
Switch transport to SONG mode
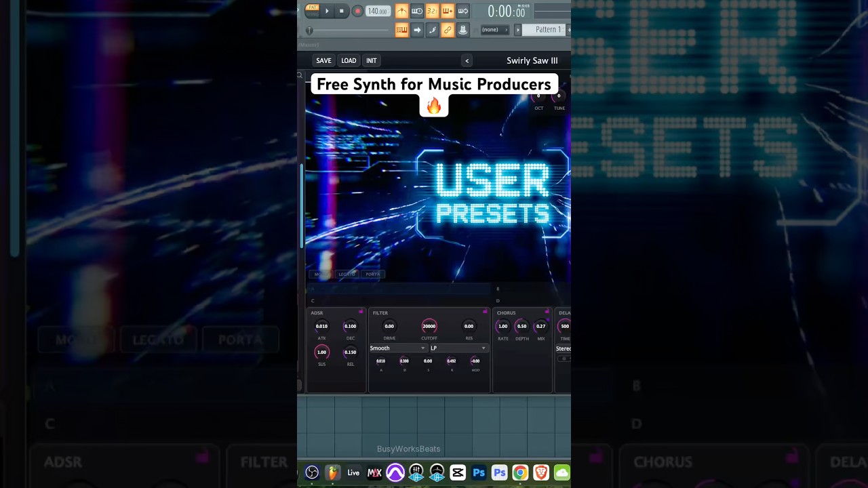313,14
